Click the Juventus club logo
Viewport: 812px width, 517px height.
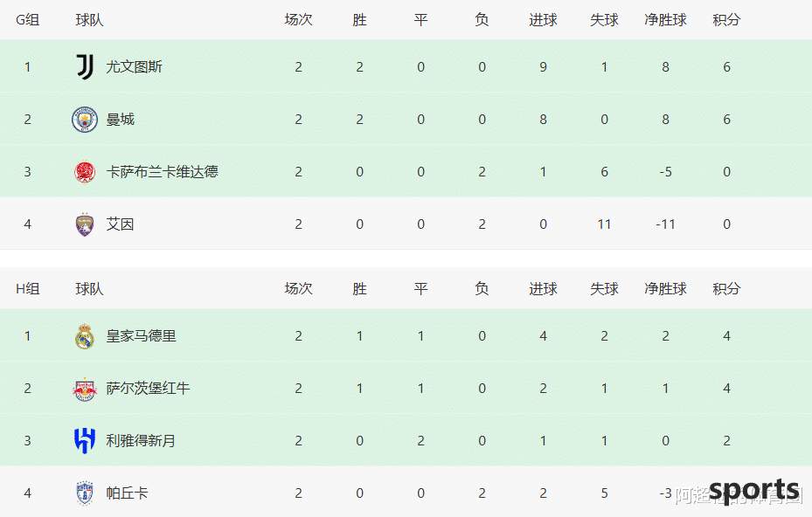click(85, 66)
